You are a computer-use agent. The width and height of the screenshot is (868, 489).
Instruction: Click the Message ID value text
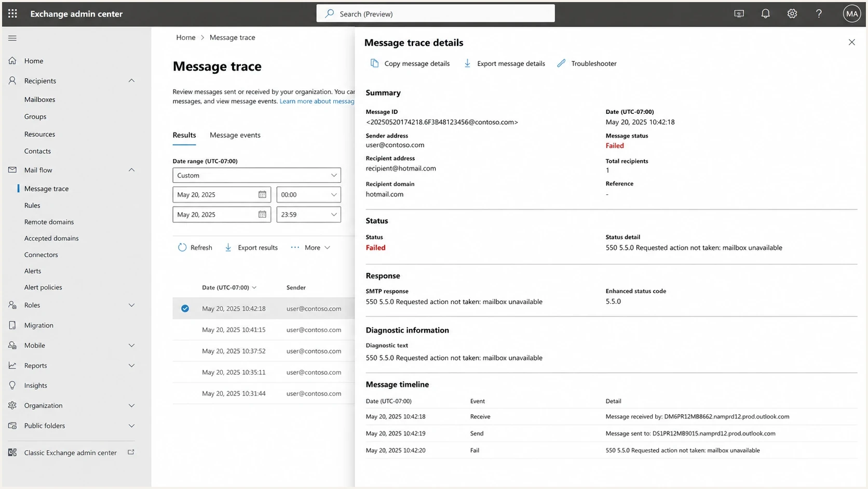coord(442,122)
